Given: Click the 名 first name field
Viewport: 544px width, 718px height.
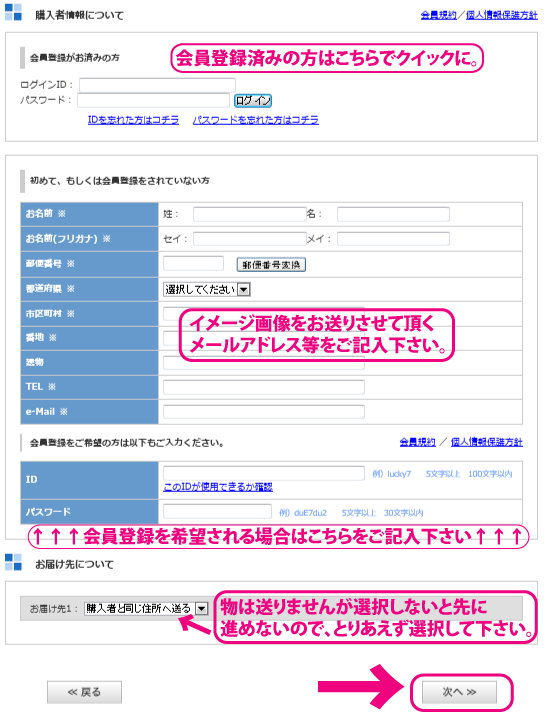Looking at the screenshot, I should (393, 214).
